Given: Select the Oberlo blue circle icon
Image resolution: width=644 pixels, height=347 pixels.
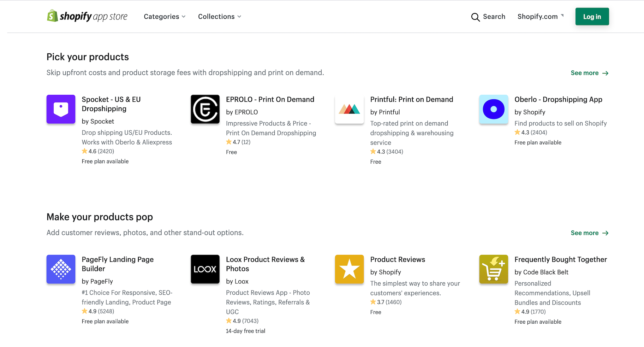Looking at the screenshot, I should pyautogui.click(x=494, y=109).
